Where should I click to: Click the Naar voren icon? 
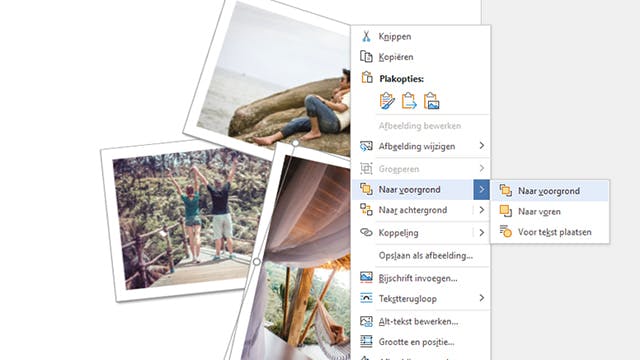pos(505,211)
